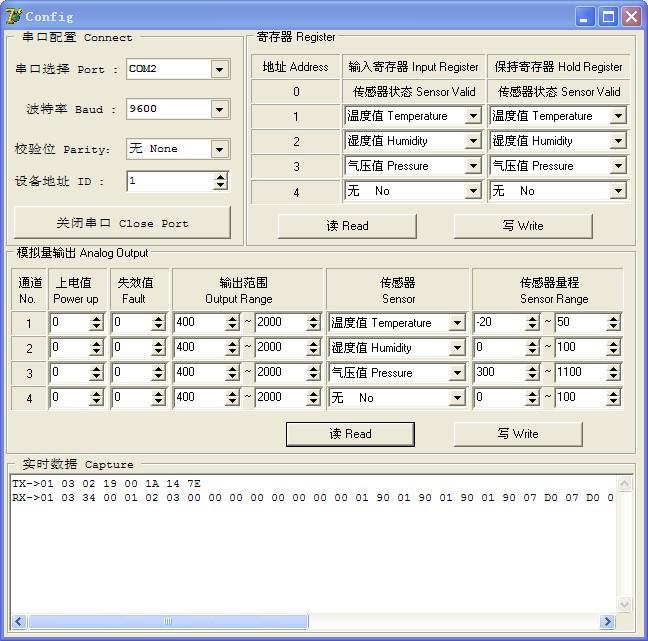Click the 'Hold Register' column header
The width and height of the screenshot is (648, 641).
pyautogui.click(x=558, y=67)
